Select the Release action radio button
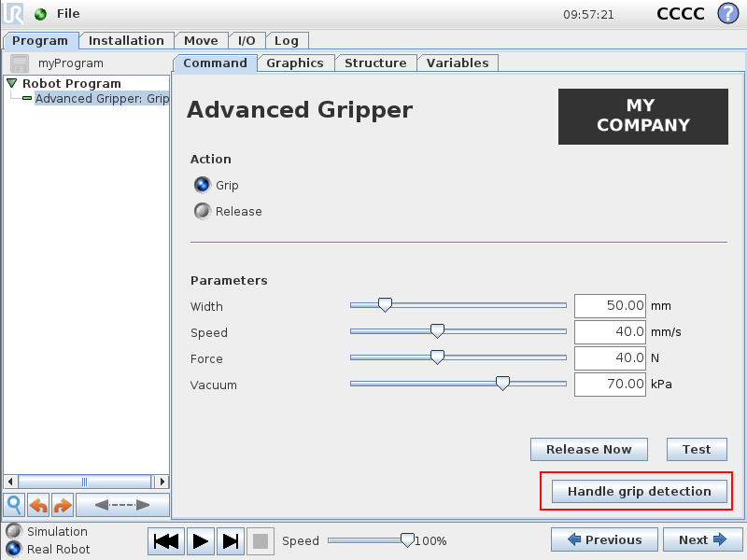The image size is (747, 560). click(x=202, y=211)
